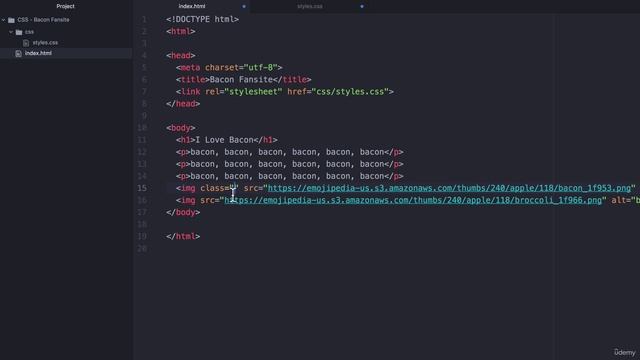Click the paragraph text on line 12
Viewport: 640px width, 360px height.
pos(287,152)
